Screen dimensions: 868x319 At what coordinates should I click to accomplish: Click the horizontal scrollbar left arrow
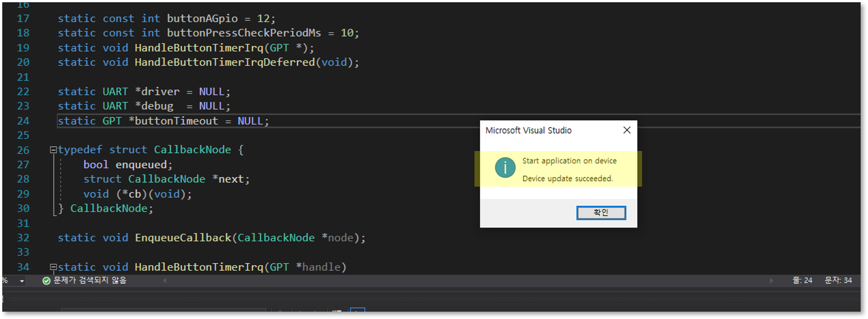point(165,281)
